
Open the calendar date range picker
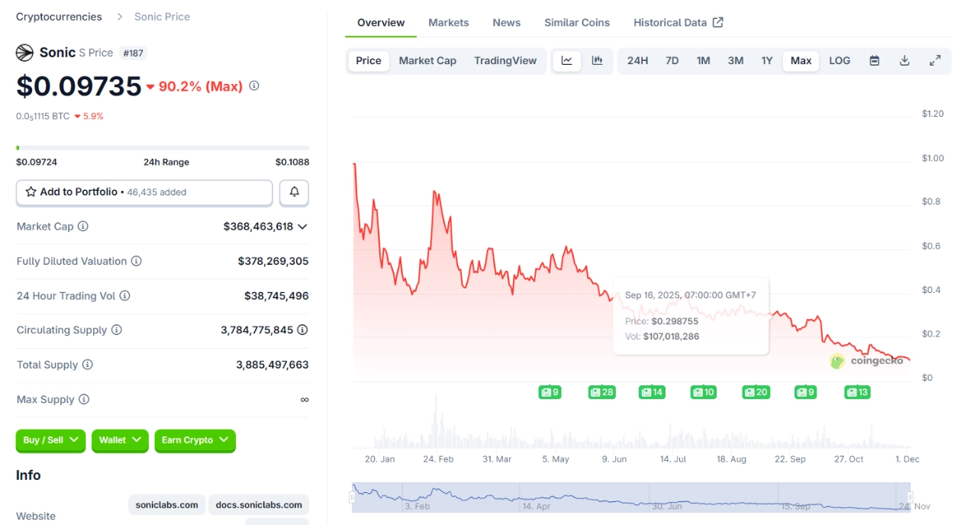click(x=875, y=61)
